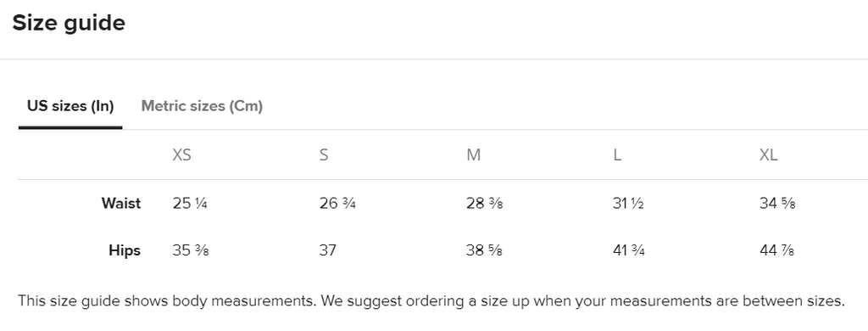Image resolution: width=868 pixels, height=331 pixels.
Task: Select the XS column header
Action: [181, 154]
